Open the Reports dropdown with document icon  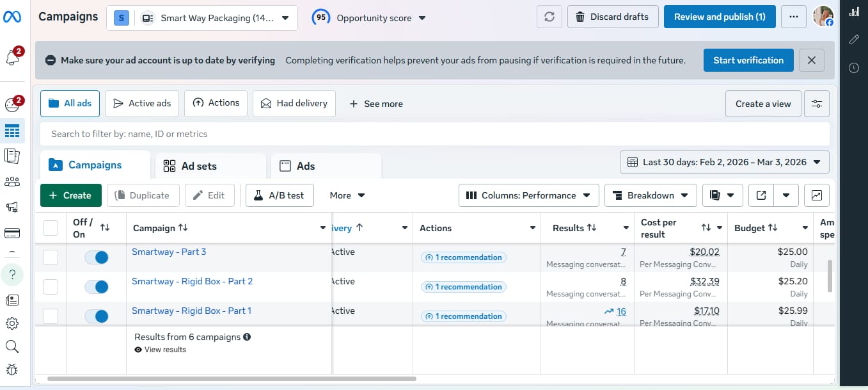723,195
